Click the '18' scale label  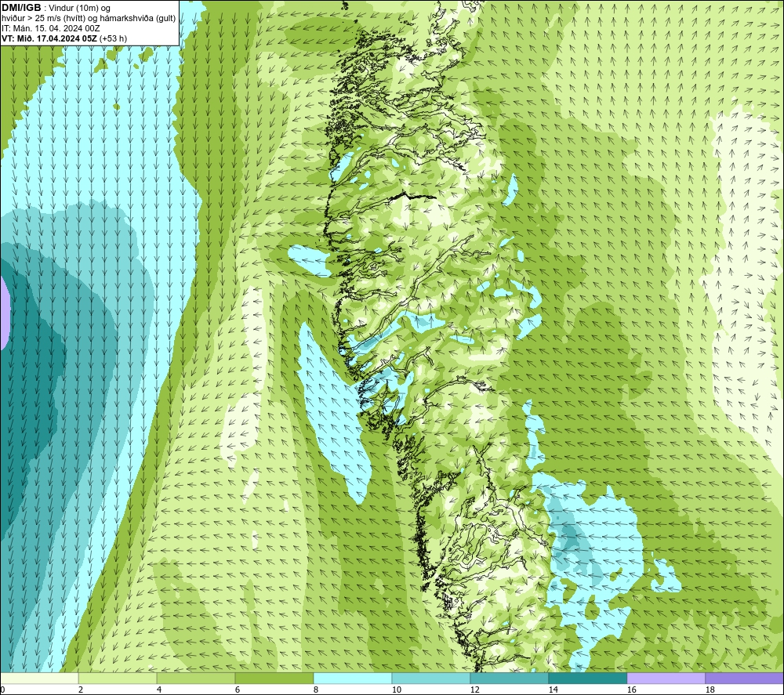tap(710, 690)
